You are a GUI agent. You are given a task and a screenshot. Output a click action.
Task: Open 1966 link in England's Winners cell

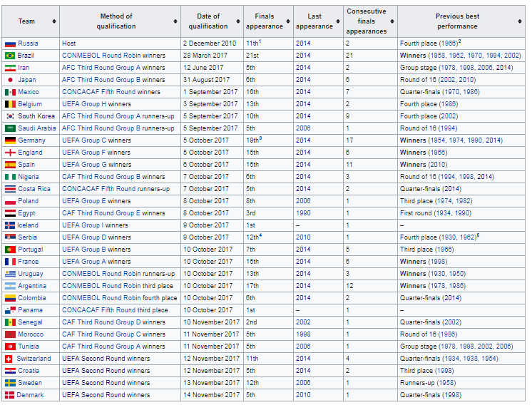[437, 153]
